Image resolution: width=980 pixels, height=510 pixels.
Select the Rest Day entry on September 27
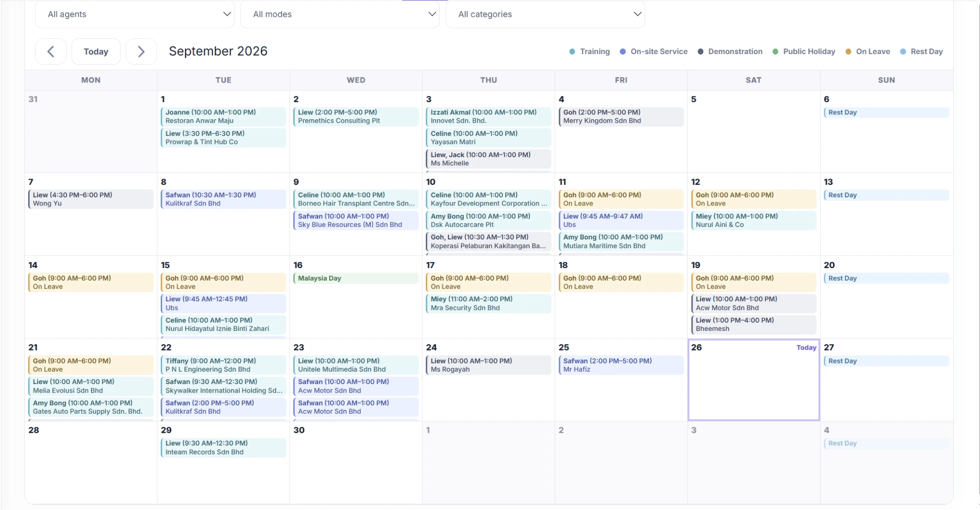[887, 361]
